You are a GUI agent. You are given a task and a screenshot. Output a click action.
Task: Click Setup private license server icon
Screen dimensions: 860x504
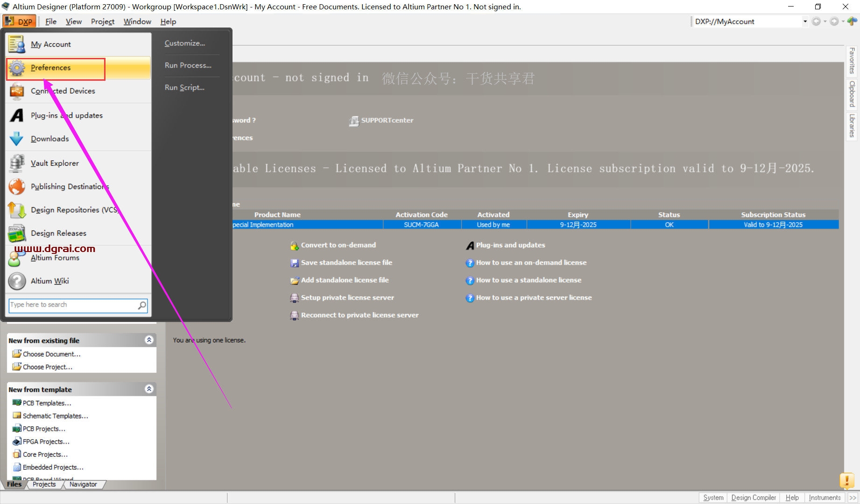(295, 298)
